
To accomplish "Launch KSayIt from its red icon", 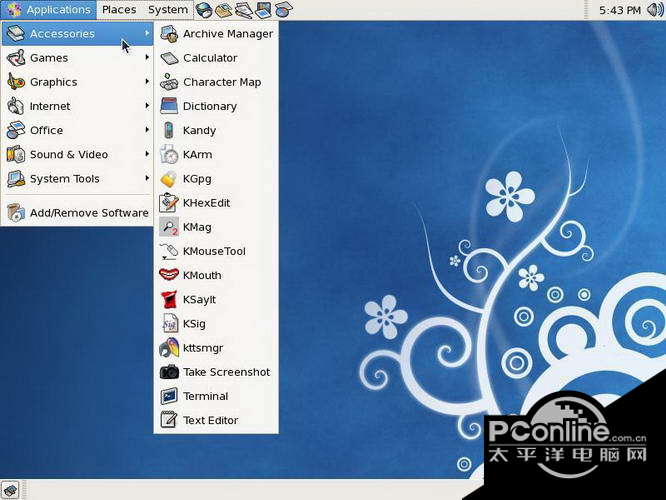I will click(x=169, y=299).
